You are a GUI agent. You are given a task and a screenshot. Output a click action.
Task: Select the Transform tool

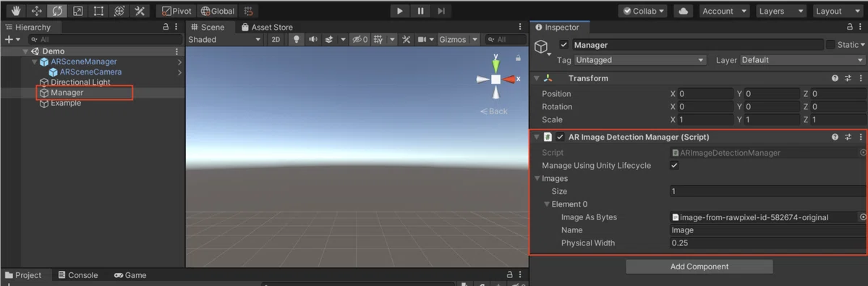119,11
